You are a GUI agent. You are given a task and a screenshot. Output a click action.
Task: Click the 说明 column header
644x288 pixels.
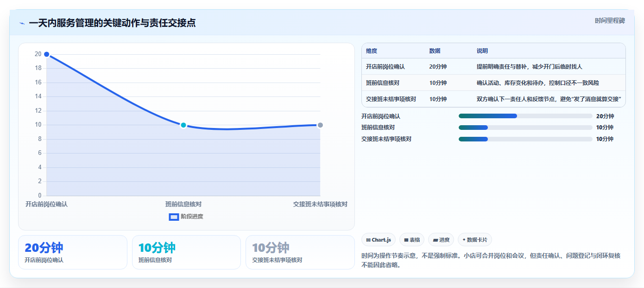[x=482, y=51]
